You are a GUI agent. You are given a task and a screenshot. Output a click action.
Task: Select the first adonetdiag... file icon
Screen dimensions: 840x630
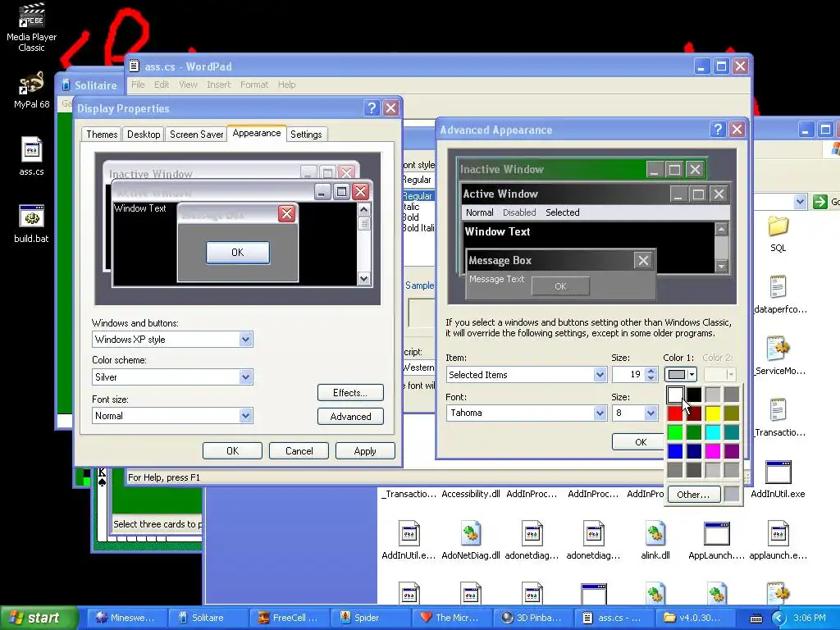[532, 540]
